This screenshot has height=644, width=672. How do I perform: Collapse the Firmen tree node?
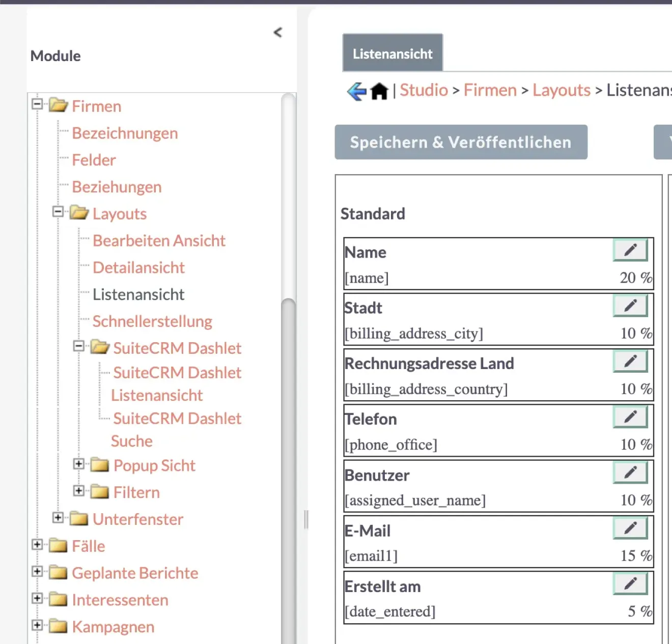click(36, 105)
